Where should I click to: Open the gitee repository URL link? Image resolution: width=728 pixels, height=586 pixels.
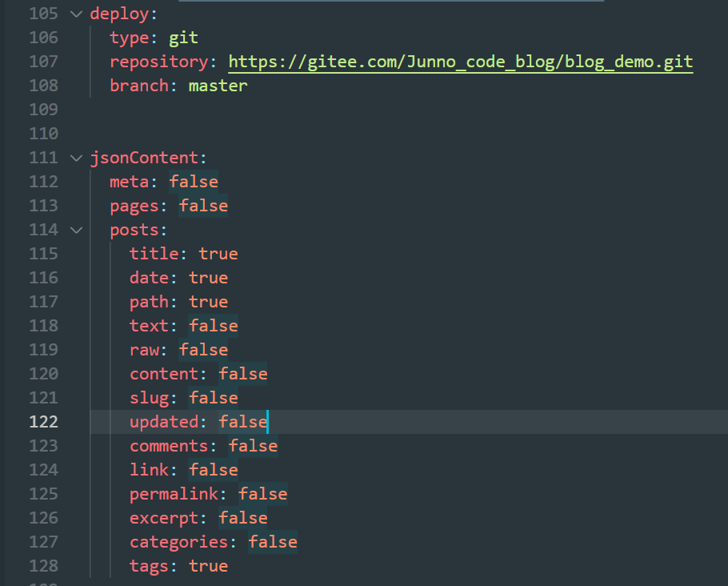[461, 62]
